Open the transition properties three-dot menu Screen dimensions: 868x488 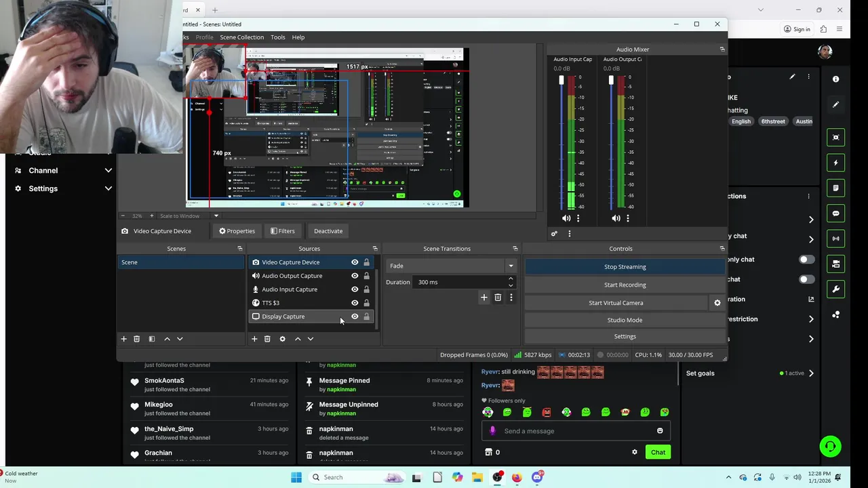coord(511,298)
